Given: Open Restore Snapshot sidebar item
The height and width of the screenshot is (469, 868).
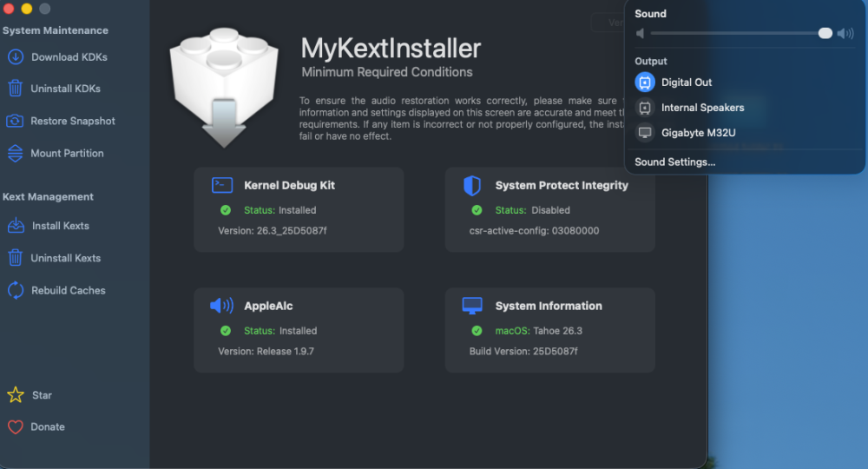Looking at the screenshot, I should click(73, 121).
